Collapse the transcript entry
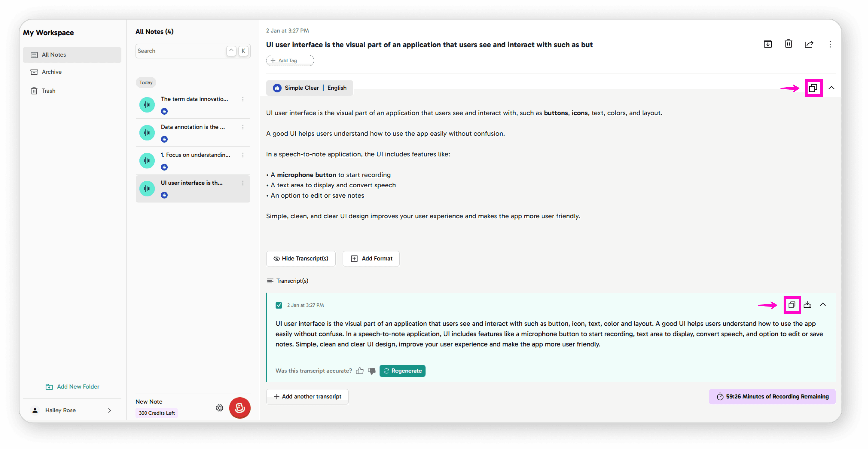Screen dimensions: 868x449 point(823,305)
